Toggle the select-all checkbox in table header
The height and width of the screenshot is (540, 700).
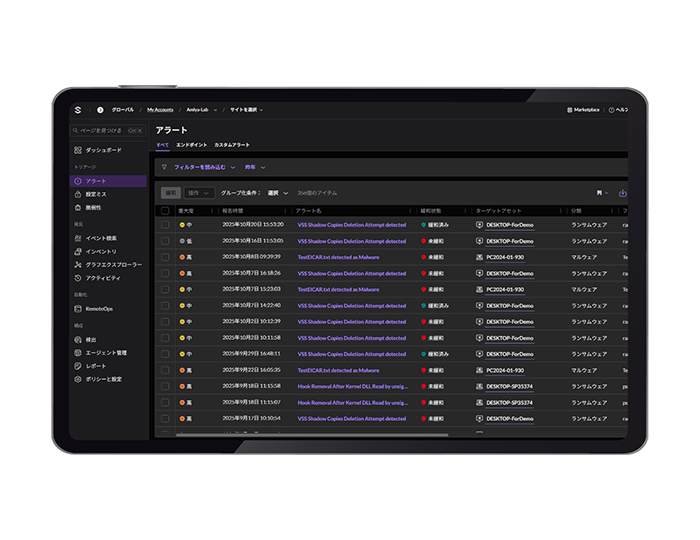pyautogui.click(x=165, y=211)
